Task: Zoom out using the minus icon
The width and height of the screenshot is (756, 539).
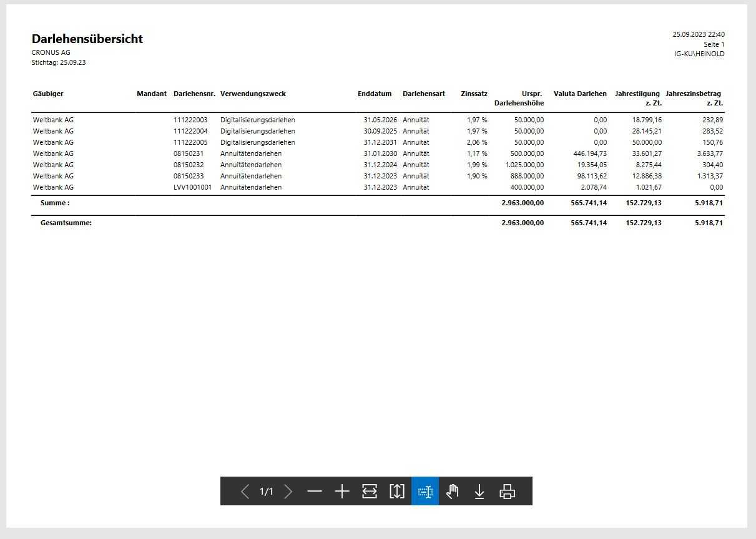Action: click(x=315, y=492)
